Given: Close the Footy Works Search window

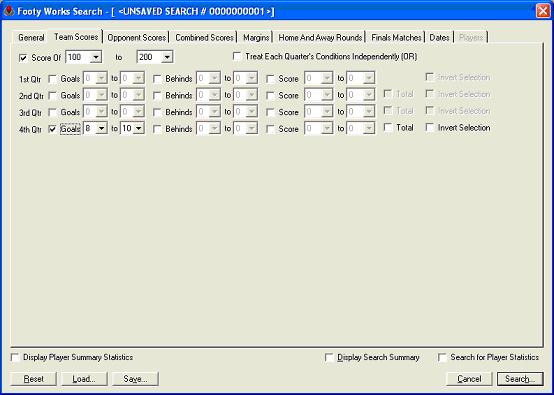Looking at the screenshot, I should (x=543, y=11).
